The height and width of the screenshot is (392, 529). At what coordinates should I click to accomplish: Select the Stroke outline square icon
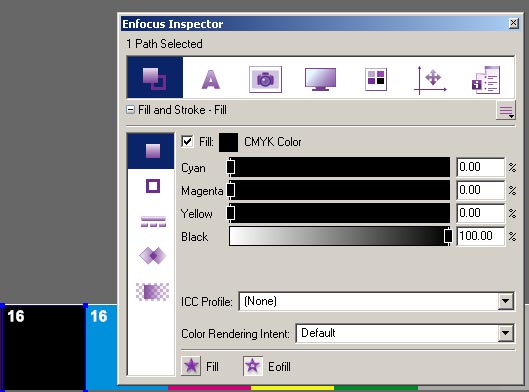click(153, 186)
